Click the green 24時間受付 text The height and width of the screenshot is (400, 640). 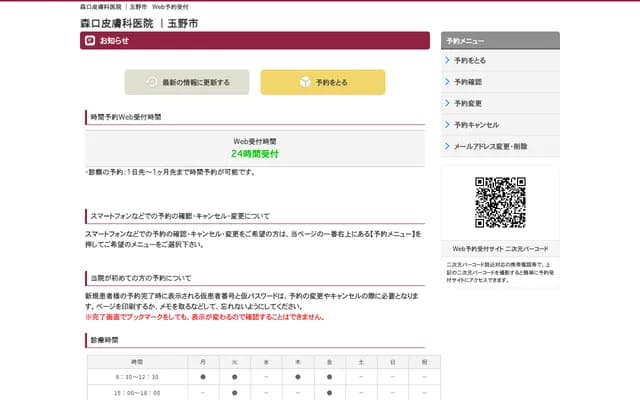255,154
